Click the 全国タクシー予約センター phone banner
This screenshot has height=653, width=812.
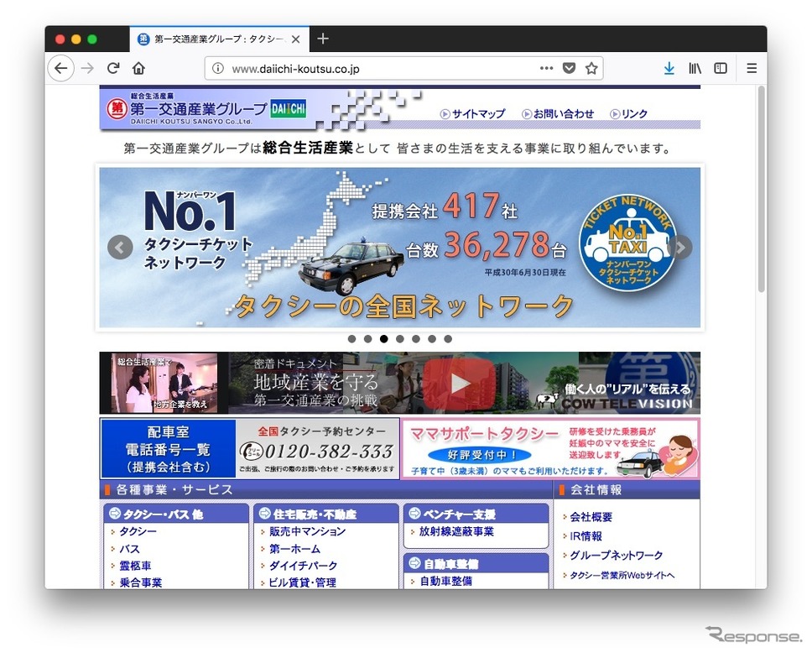[317, 449]
